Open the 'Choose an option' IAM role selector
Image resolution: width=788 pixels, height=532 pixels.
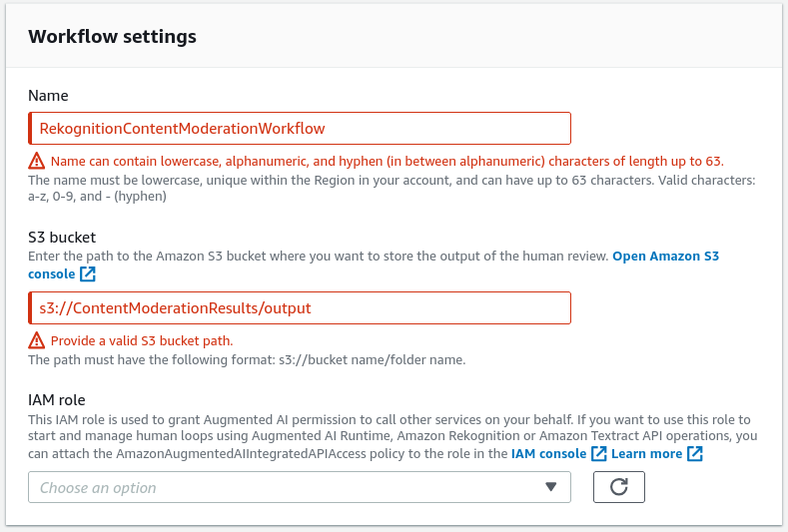[300, 487]
